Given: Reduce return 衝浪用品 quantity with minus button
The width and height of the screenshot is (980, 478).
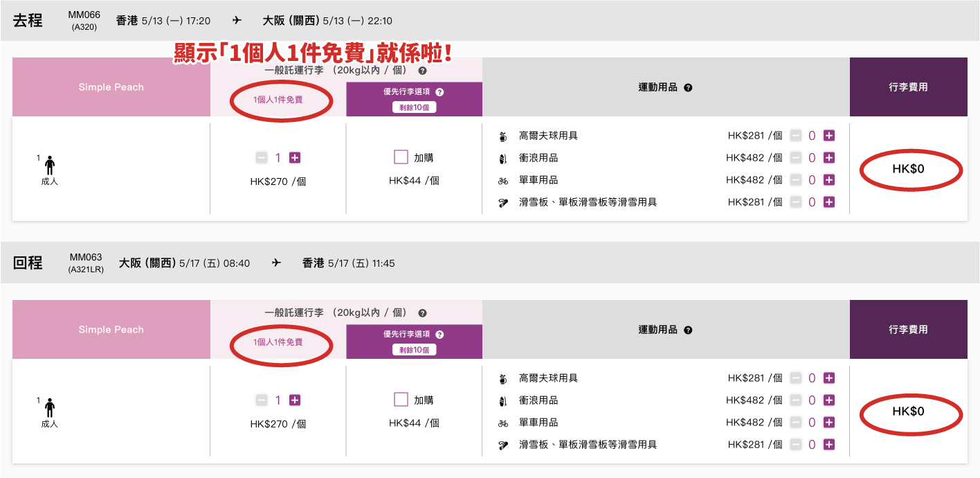Looking at the screenshot, I should pos(796,400).
